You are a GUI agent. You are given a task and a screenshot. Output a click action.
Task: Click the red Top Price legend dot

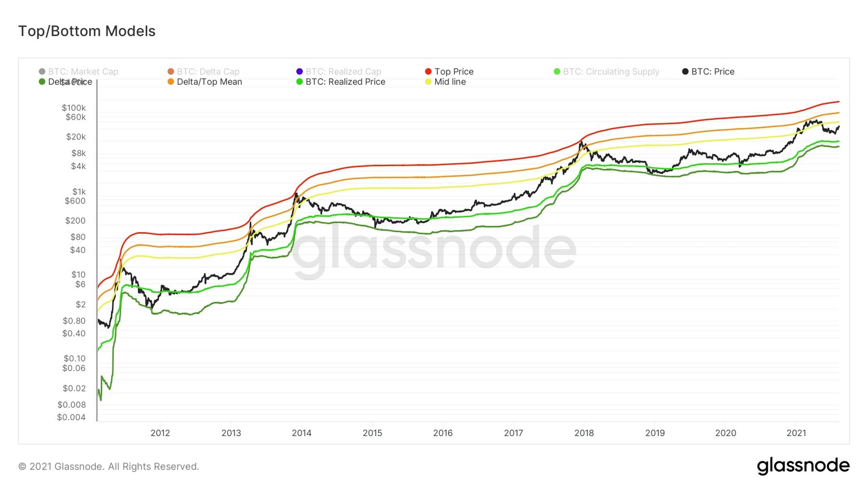click(428, 72)
